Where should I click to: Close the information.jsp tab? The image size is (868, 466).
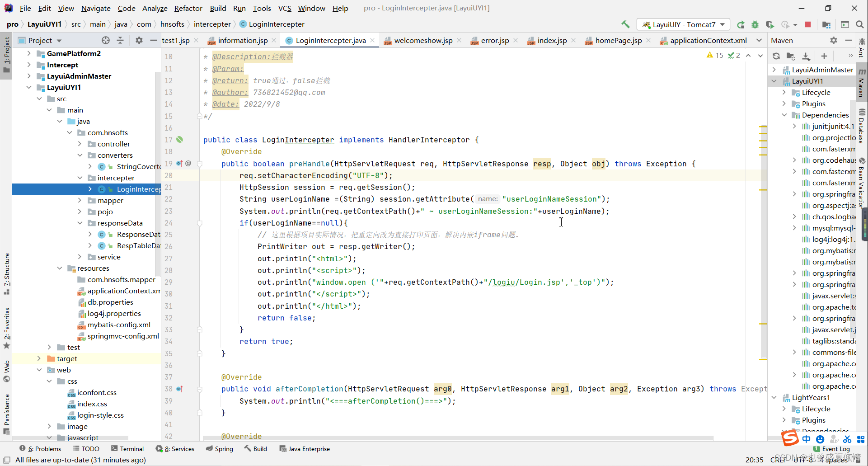[274, 40]
